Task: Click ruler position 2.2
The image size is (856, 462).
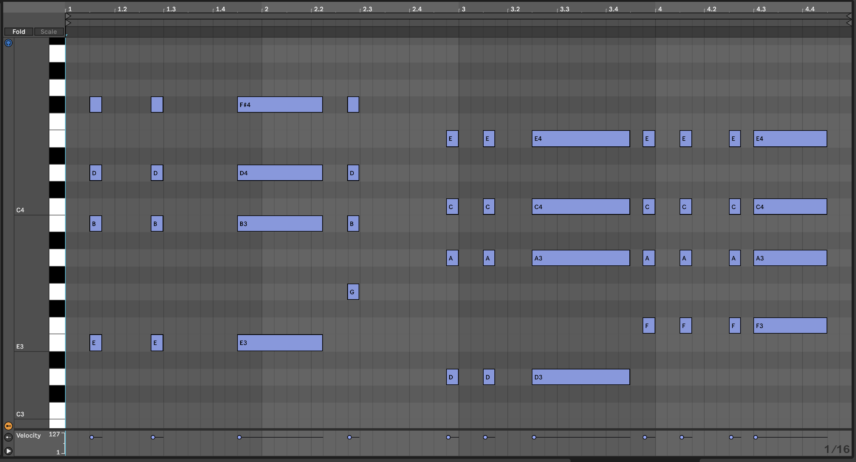Action: (x=318, y=9)
